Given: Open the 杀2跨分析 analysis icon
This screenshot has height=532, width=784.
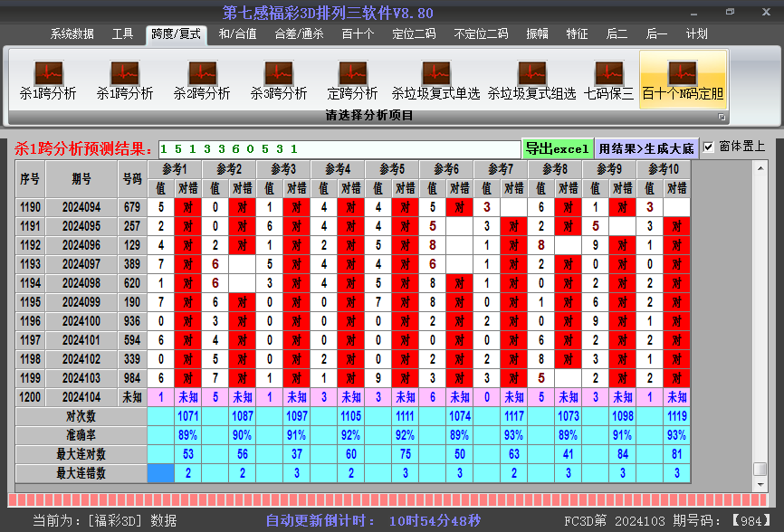Looking at the screenshot, I should 202,80.
